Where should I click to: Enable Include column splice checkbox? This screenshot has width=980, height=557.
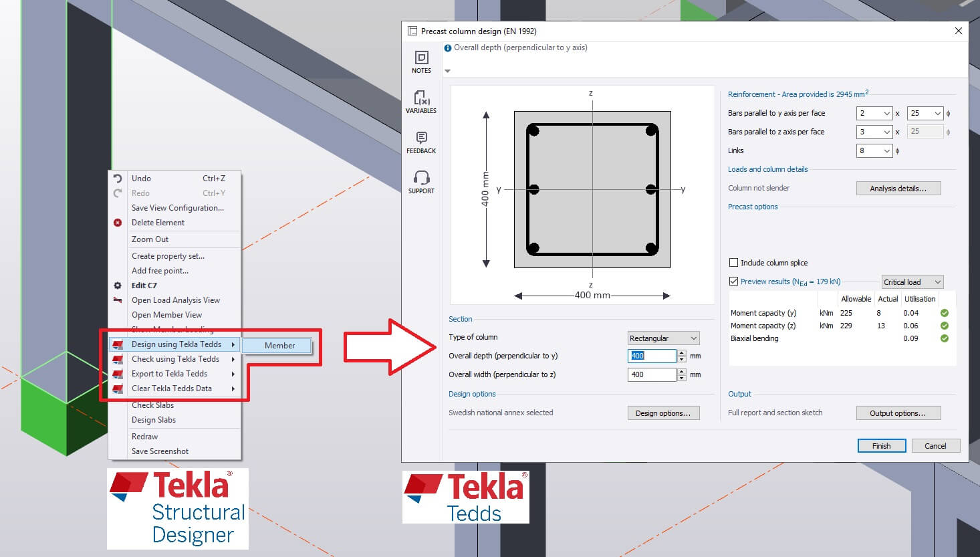[x=733, y=263]
